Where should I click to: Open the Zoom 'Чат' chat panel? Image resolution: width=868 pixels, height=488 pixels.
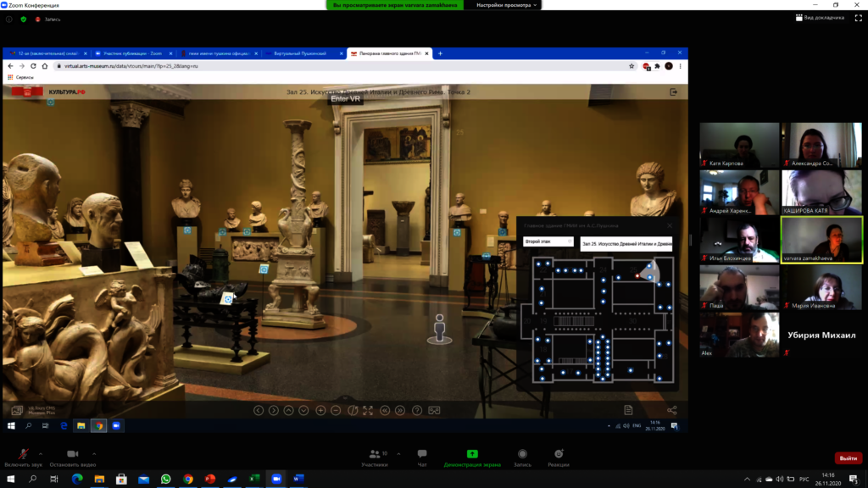[x=422, y=458]
